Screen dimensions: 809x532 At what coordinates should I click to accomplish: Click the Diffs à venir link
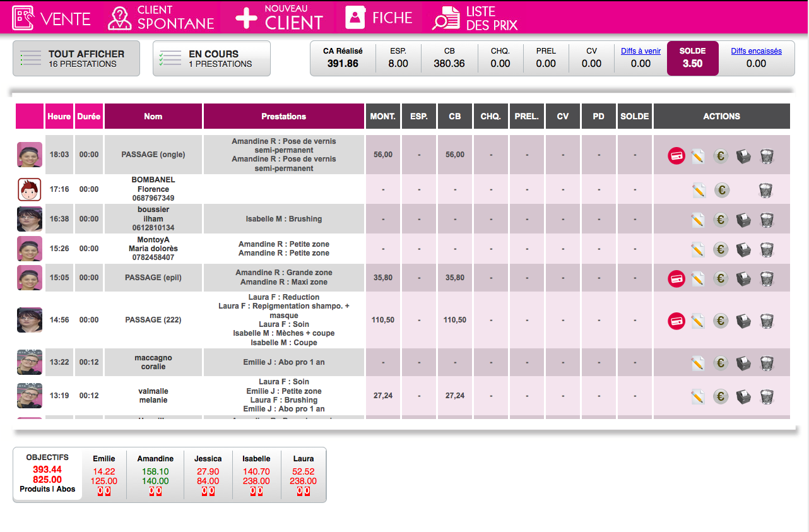click(641, 51)
